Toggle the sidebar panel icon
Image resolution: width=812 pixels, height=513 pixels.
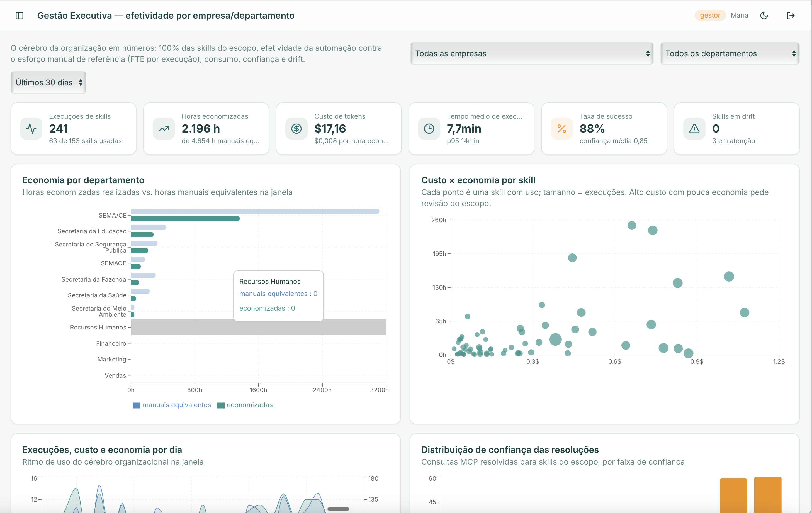20,16
